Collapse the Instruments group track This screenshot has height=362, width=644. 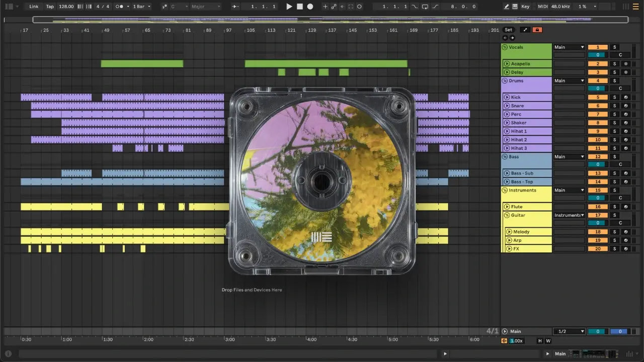point(505,190)
